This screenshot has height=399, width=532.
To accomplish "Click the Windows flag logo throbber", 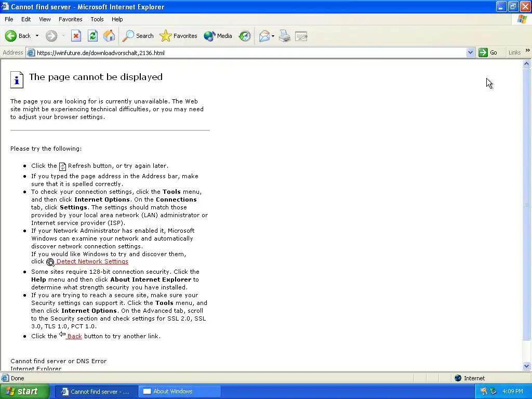I will 522,19.
